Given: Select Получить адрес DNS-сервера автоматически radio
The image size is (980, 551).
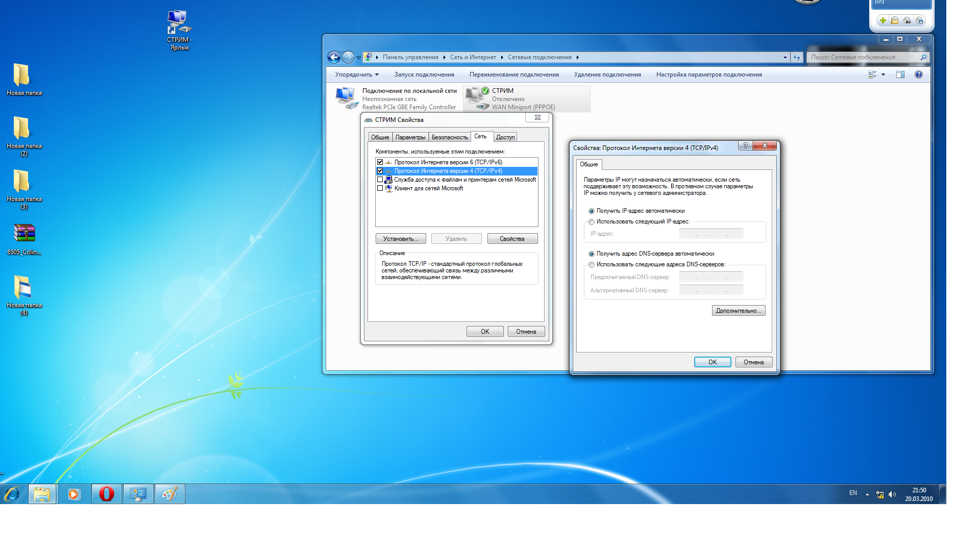Looking at the screenshot, I should [x=592, y=254].
